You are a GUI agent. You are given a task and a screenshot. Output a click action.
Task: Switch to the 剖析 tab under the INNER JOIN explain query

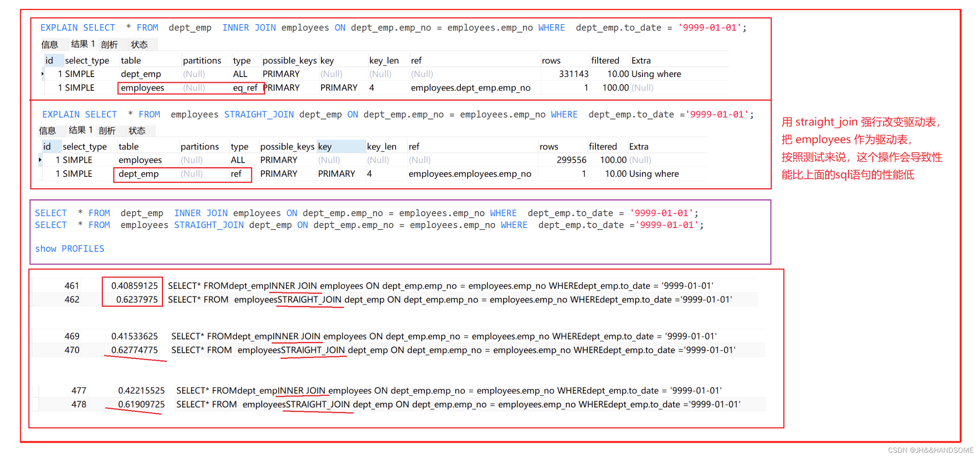tap(109, 44)
